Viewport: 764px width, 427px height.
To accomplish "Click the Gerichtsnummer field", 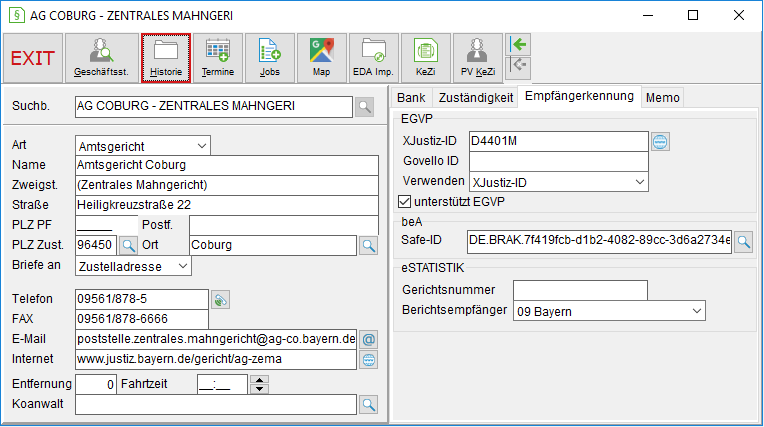I will [580, 290].
